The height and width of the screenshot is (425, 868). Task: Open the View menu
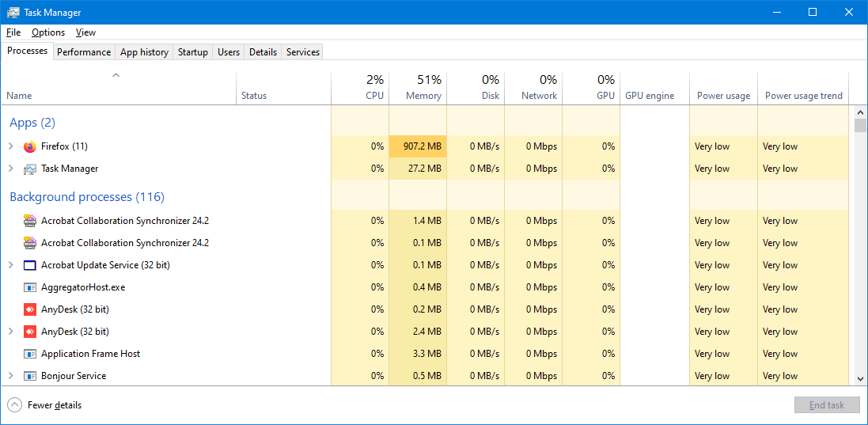coord(85,32)
